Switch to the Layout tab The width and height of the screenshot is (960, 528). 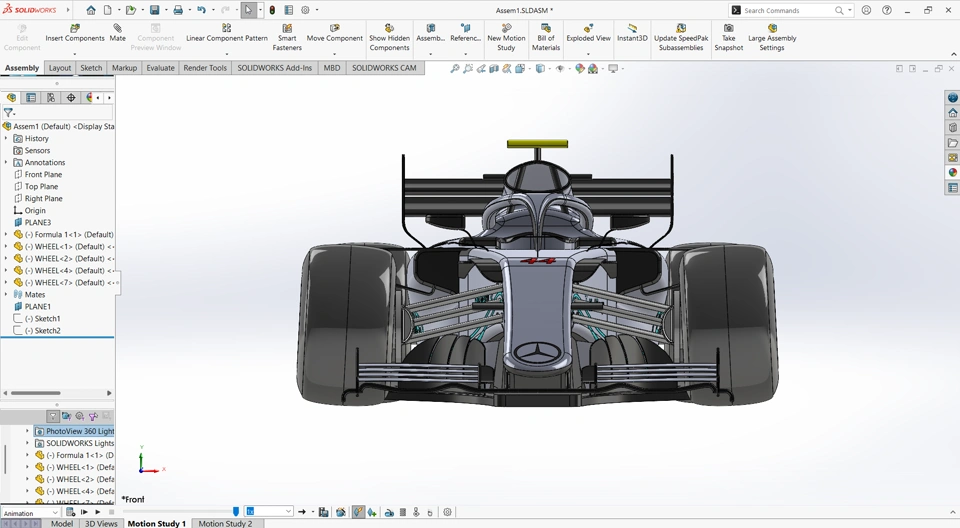(60, 68)
